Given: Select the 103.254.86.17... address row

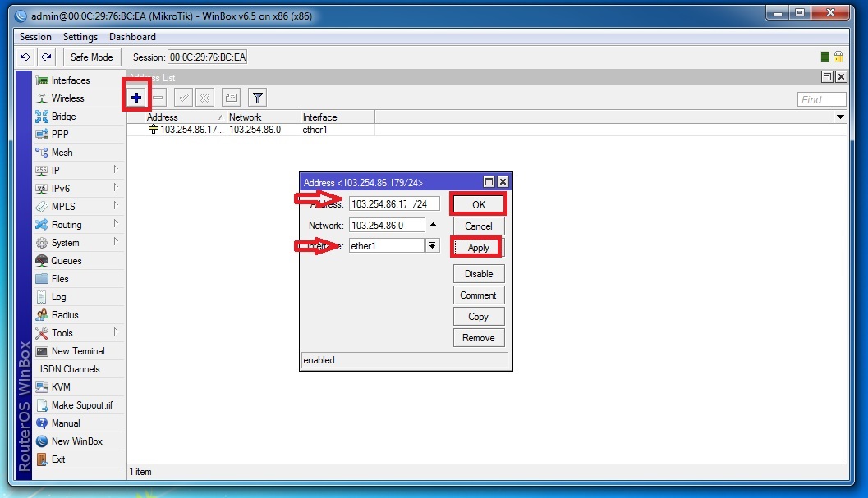Looking at the screenshot, I should [x=186, y=130].
